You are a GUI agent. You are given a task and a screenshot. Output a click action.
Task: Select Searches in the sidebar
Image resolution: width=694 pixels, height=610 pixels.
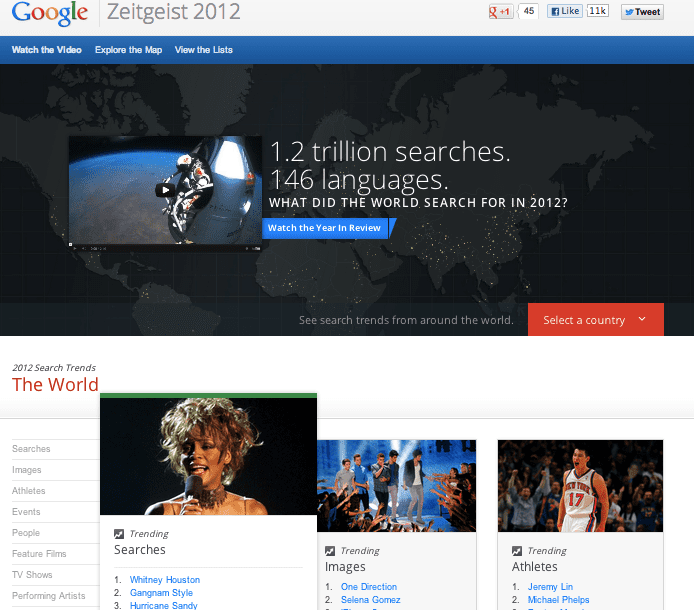pos(31,449)
